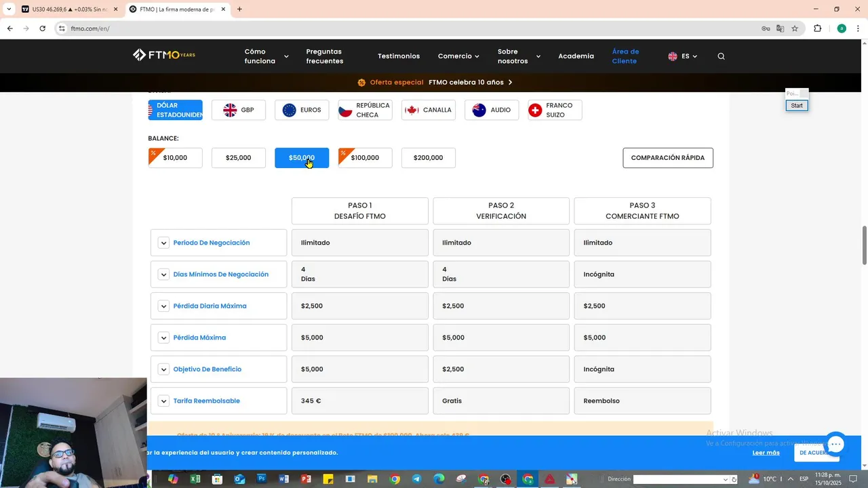Image resolution: width=868 pixels, height=488 pixels.
Task: Open Word from the taskbar
Action: (x=283, y=479)
